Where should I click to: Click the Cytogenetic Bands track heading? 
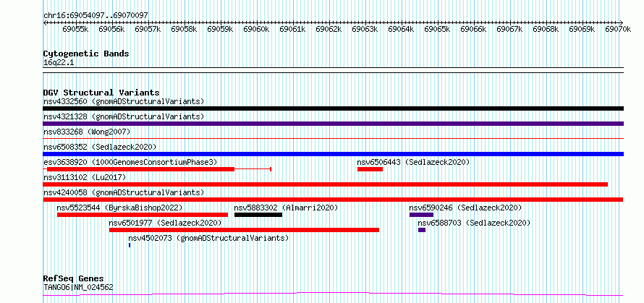[86, 54]
